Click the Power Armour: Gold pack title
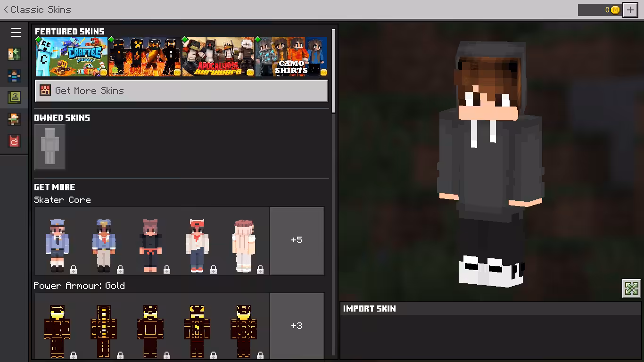This screenshot has height=362, width=644. (x=79, y=286)
